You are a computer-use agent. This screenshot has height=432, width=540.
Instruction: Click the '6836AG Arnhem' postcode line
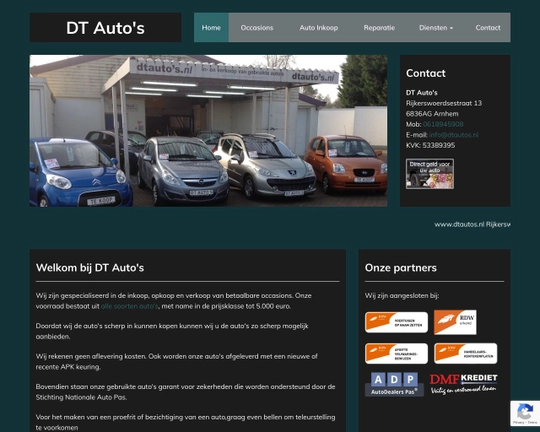pos(432,114)
